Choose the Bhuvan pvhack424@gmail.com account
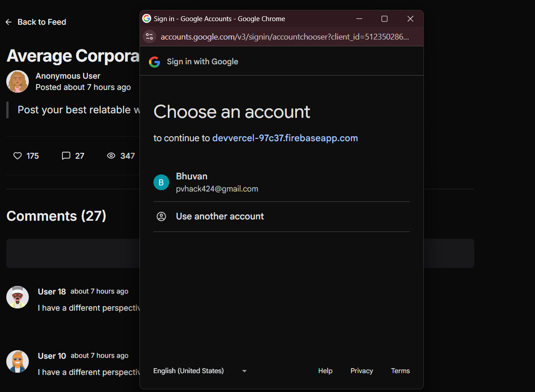535x392 pixels. coord(282,183)
